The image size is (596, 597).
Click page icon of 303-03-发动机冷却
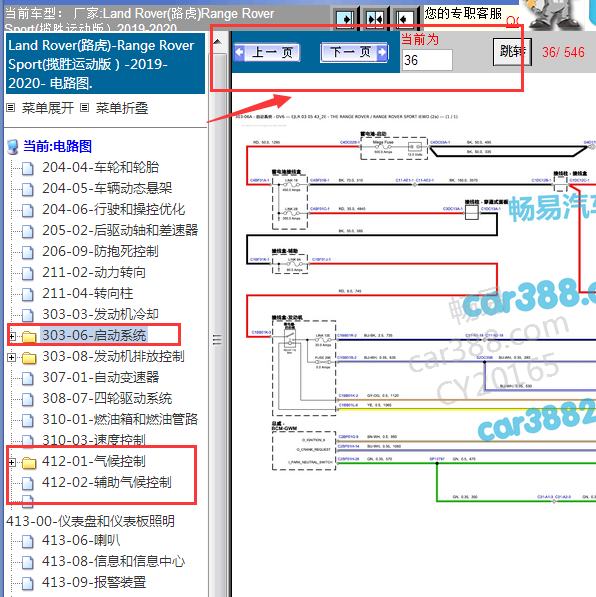point(28,315)
